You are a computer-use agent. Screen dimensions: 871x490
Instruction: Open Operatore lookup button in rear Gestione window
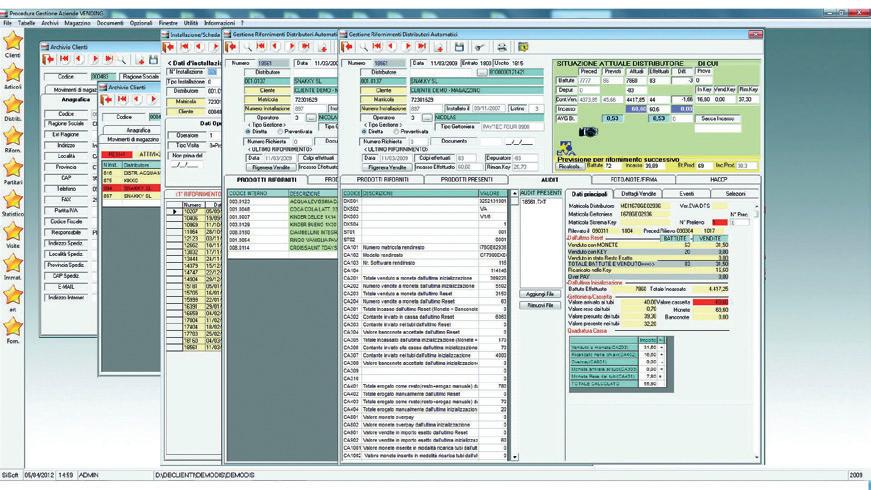point(311,118)
